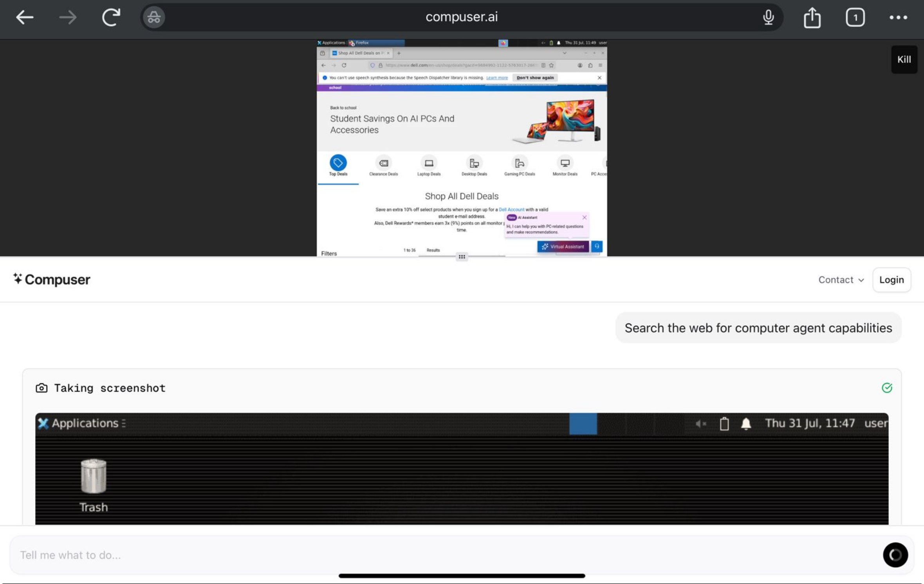This screenshot has height=584, width=924.
Task: Select the Top Deals category
Action: click(x=338, y=166)
